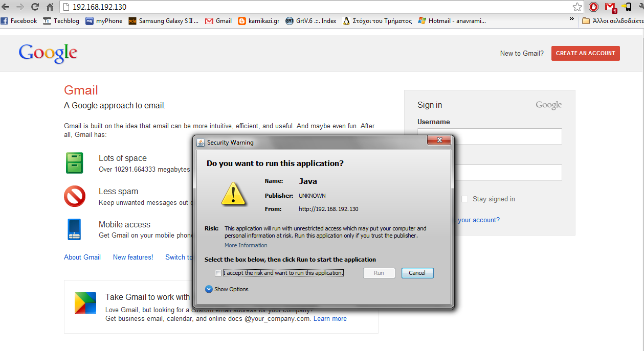Click the Switch to link
The width and height of the screenshot is (644, 351).
pyautogui.click(x=179, y=257)
